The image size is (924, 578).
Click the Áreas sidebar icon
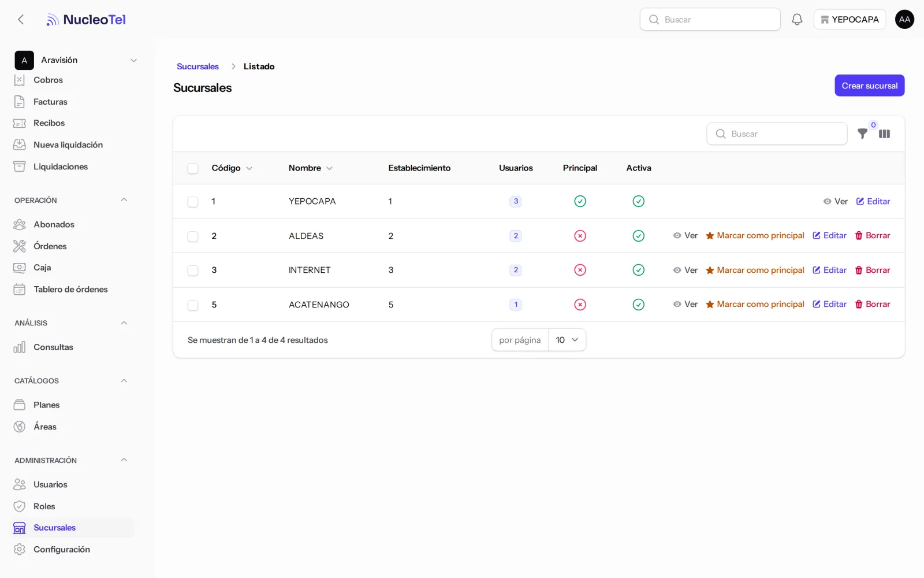click(20, 427)
